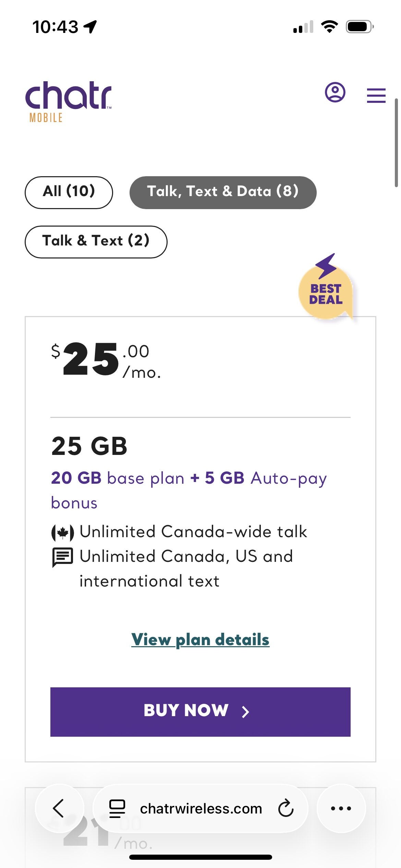401x868 pixels.
Task: Click the Canada maple leaf talk icon
Action: [x=62, y=533]
